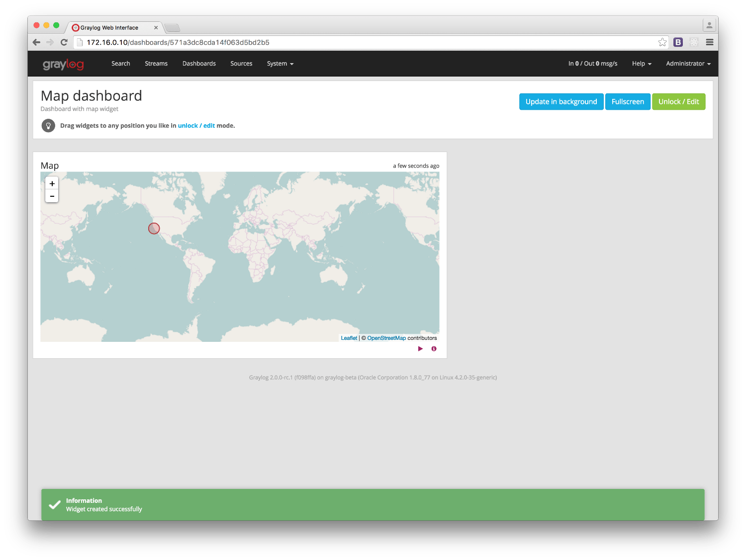The height and width of the screenshot is (560, 746).
Task: Reload the current page
Action: coord(64,42)
